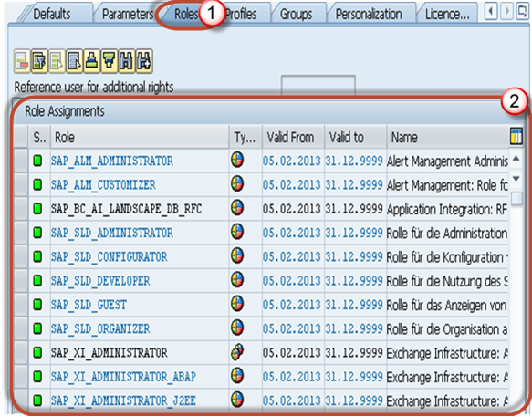Open the SAP_SLD_DEVELOPER role link
532x416 pixels.
(100, 281)
